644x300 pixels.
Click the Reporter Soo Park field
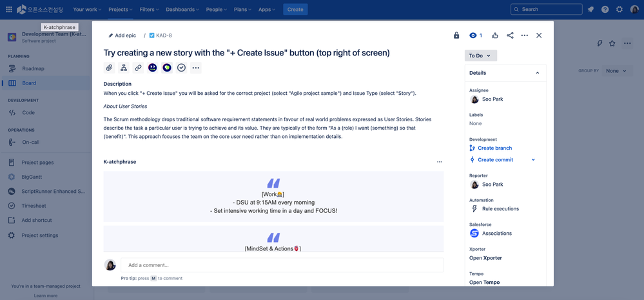point(486,185)
